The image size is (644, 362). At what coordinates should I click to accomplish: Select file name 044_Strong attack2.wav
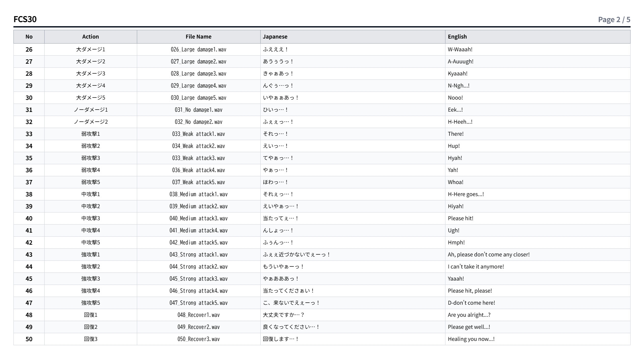coord(199,266)
